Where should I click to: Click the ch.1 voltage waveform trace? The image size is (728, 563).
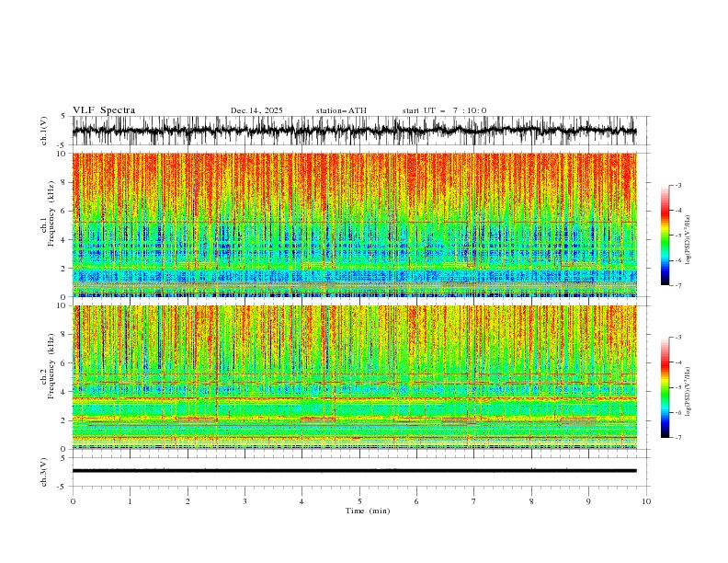[354, 131]
